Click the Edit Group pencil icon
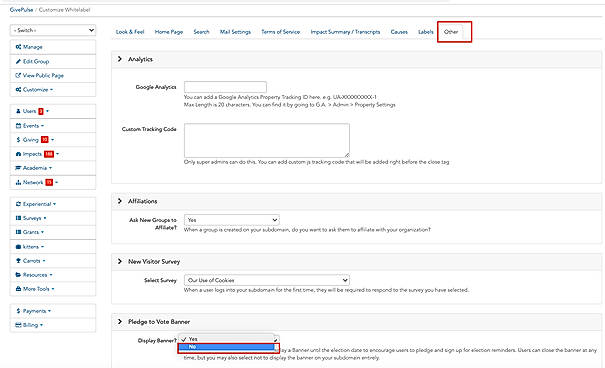 tap(18, 61)
